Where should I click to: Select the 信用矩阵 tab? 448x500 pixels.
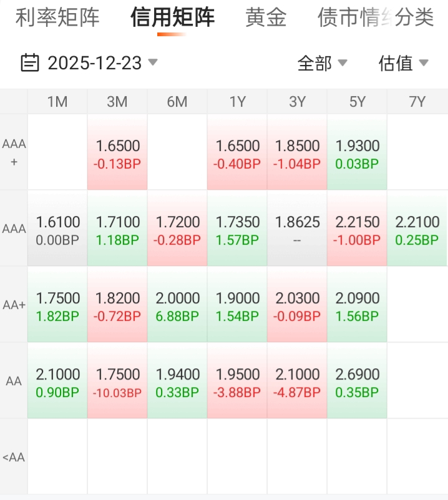(x=172, y=17)
